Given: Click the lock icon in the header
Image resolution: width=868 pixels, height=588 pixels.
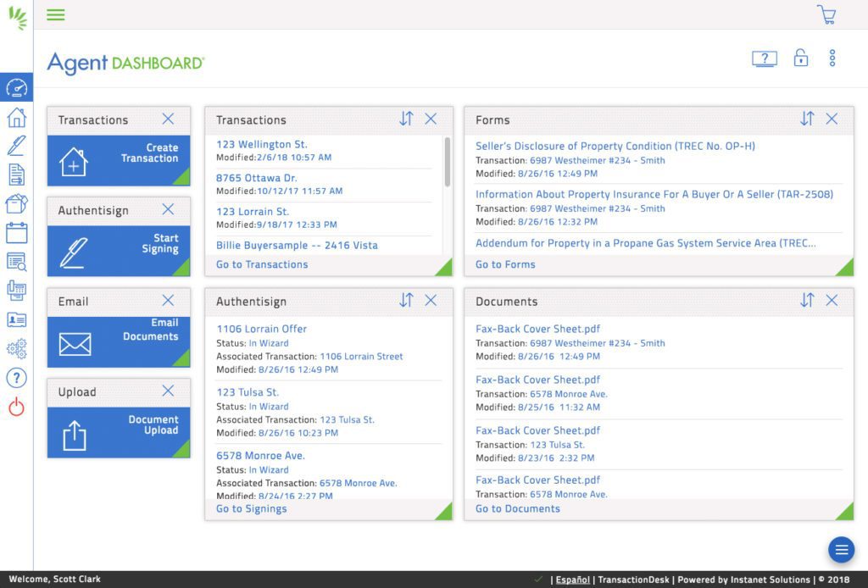Looking at the screenshot, I should [x=800, y=58].
